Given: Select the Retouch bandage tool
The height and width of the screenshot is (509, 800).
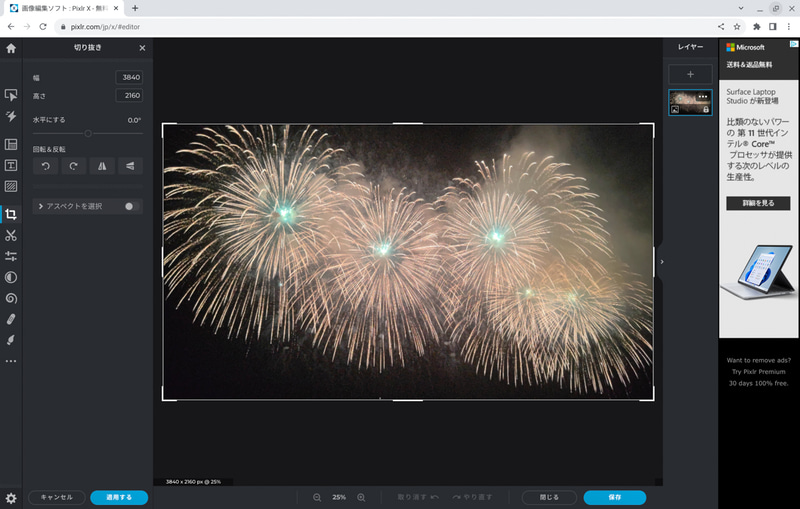Looking at the screenshot, I should point(11,319).
